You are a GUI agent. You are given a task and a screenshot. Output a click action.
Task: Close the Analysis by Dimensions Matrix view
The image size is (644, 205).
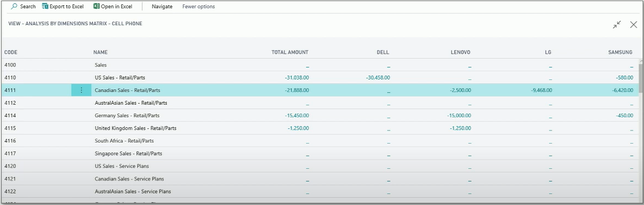[x=634, y=25]
